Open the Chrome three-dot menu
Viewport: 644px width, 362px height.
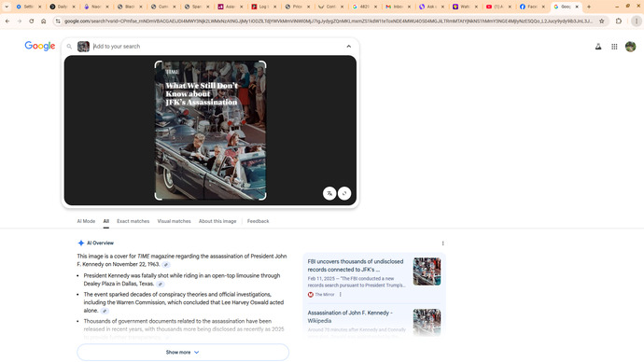(637, 21)
